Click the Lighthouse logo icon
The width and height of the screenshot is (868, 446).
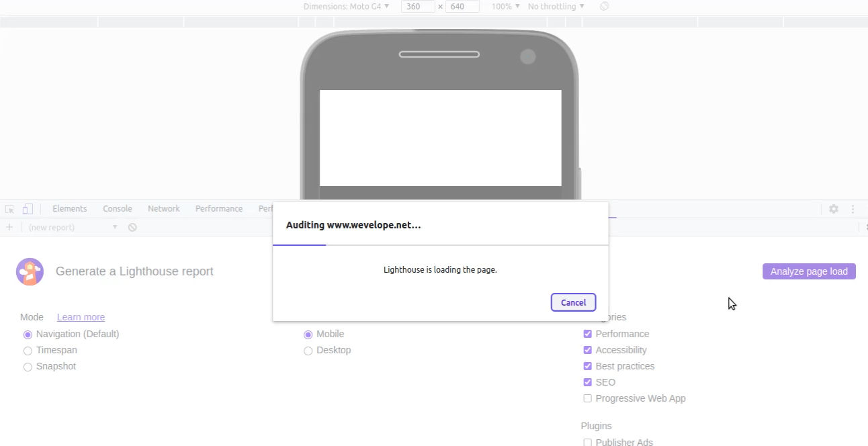(x=30, y=271)
